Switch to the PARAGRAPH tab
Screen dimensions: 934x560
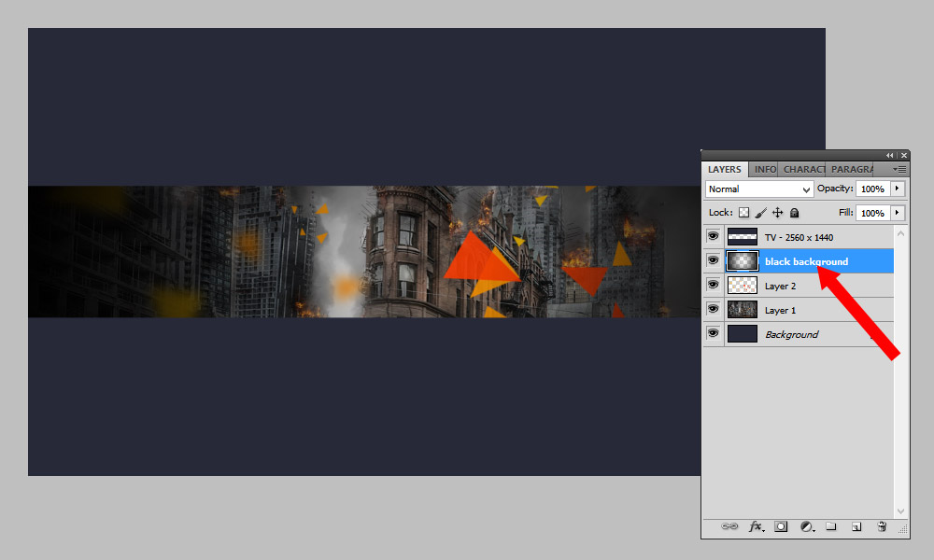(x=851, y=170)
